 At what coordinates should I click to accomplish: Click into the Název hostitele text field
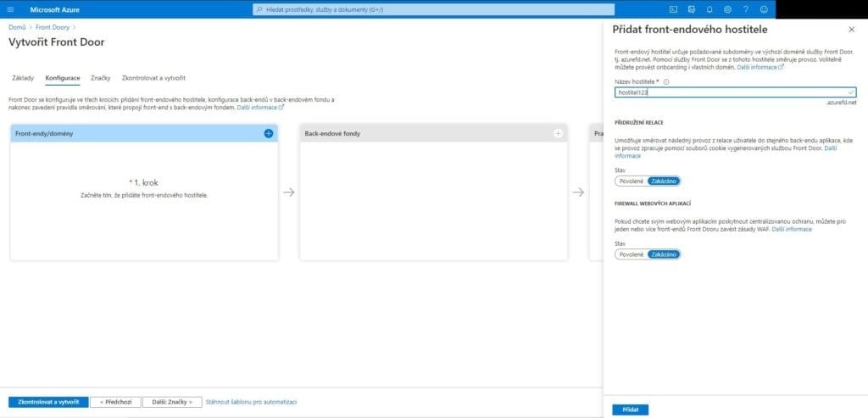pos(729,92)
